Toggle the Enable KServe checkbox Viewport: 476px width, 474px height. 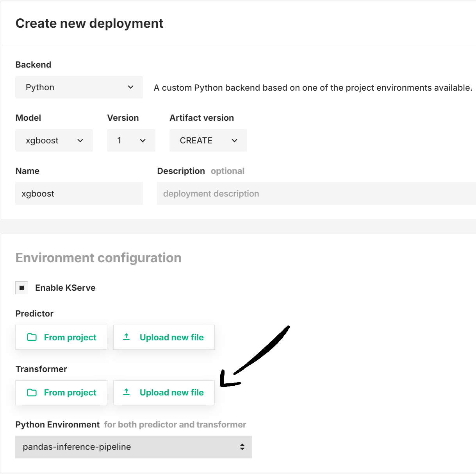tap(21, 288)
